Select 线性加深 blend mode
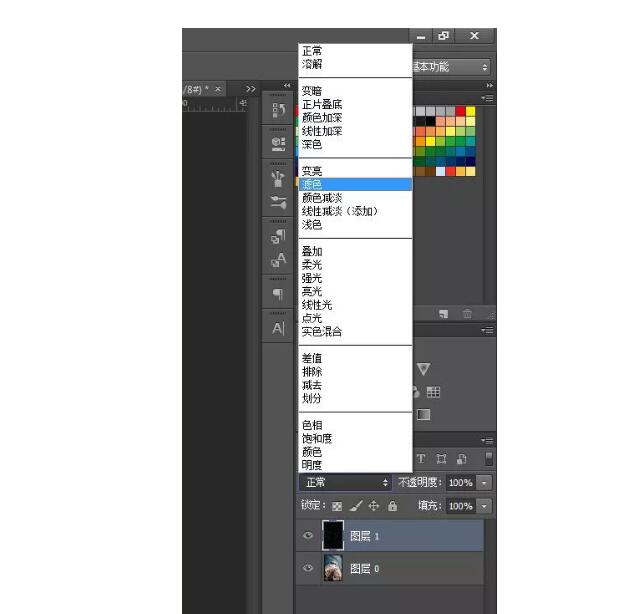 click(x=322, y=131)
